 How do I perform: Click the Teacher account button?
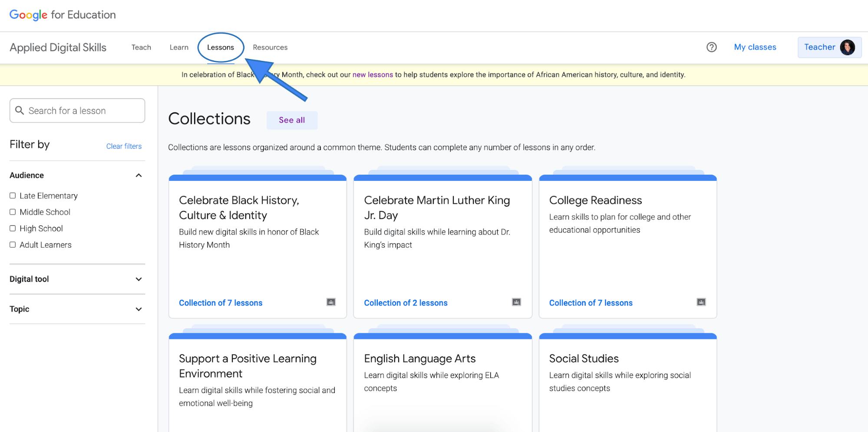[x=829, y=47]
